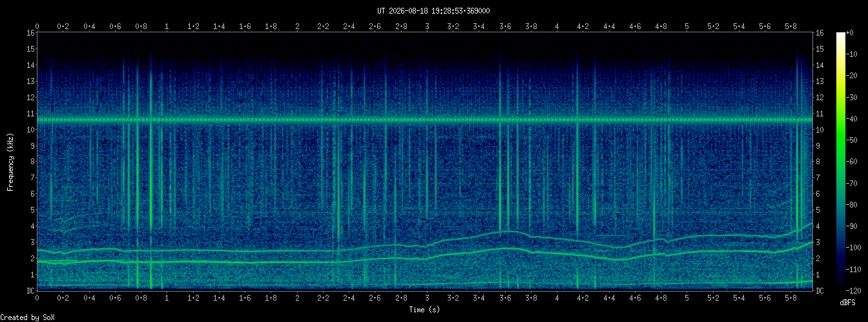This screenshot has width=868, height=322.
Task: Click the 5 kHz label on left axis
Action: [32, 210]
